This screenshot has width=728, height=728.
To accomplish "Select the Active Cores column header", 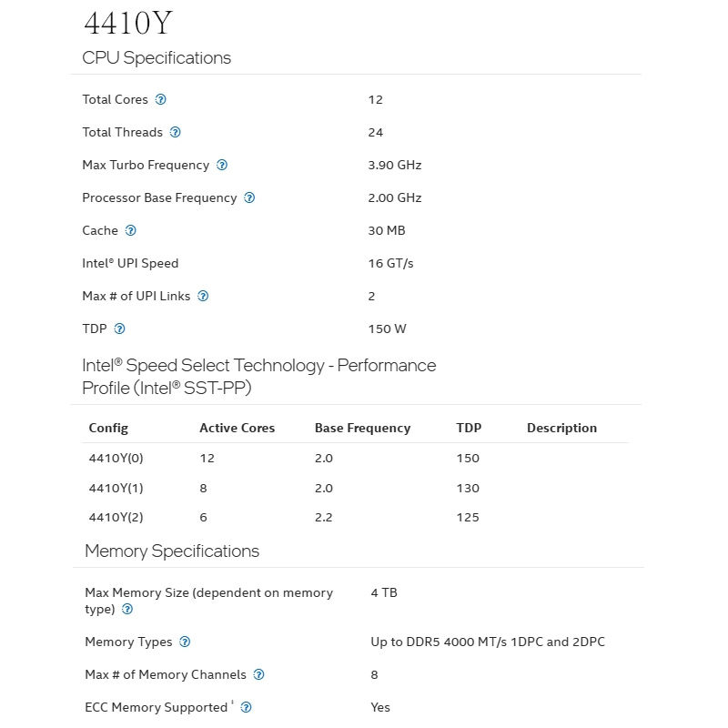I will (237, 428).
